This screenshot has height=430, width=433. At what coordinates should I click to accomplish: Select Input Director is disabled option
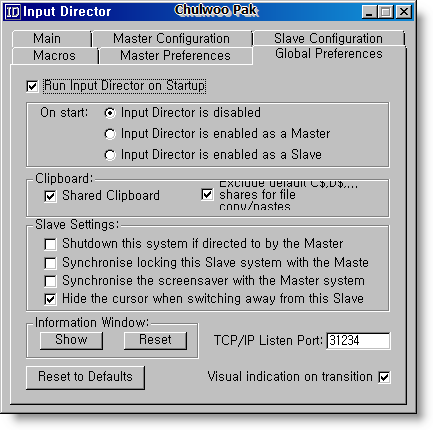pyautogui.click(x=110, y=113)
